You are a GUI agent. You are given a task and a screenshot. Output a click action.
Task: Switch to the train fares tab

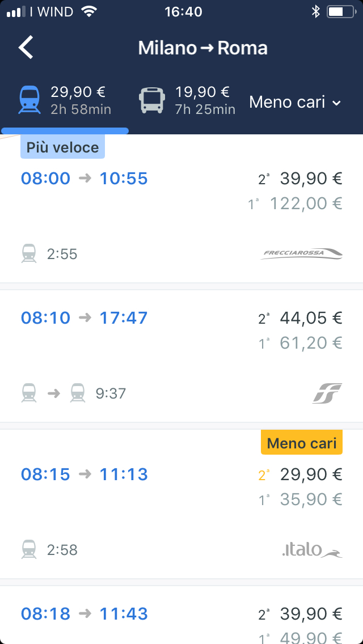pyautogui.click(x=62, y=98)
